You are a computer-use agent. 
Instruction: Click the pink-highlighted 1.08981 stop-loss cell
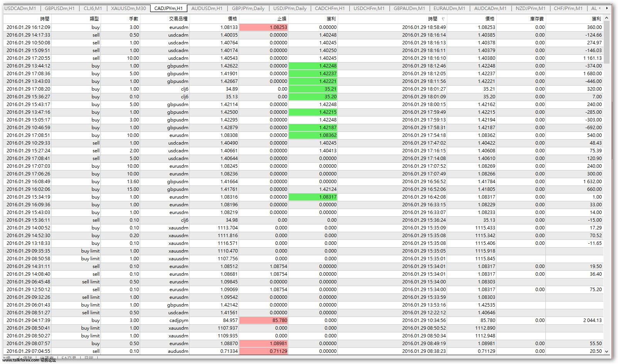[x=263, y=344]
